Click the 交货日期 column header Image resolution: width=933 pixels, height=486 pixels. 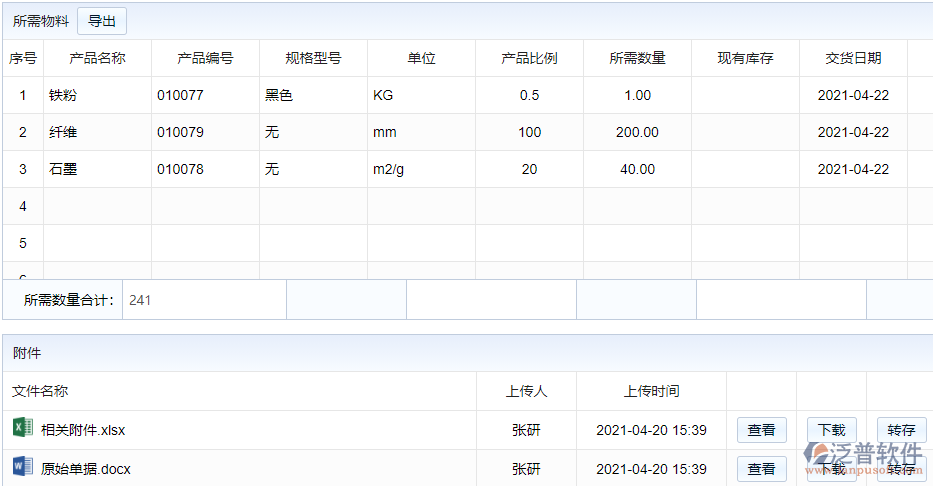(x=853, y=58)
